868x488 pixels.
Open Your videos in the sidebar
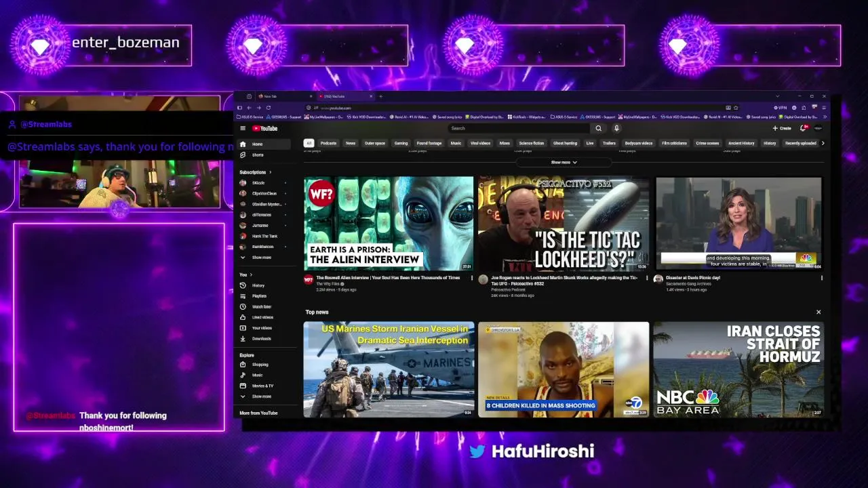tap(264, 328)
